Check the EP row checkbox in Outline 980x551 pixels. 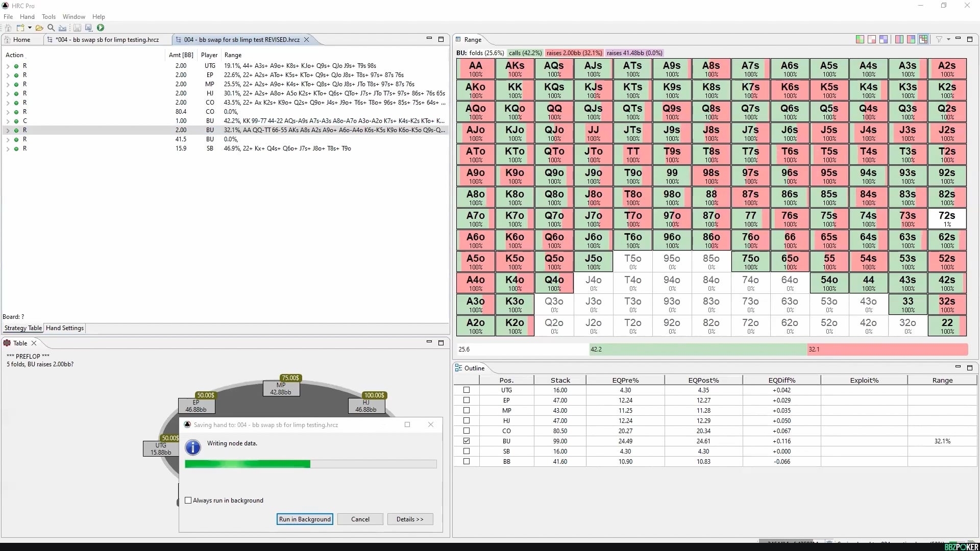pyautogui.click(x=467, y=400)
